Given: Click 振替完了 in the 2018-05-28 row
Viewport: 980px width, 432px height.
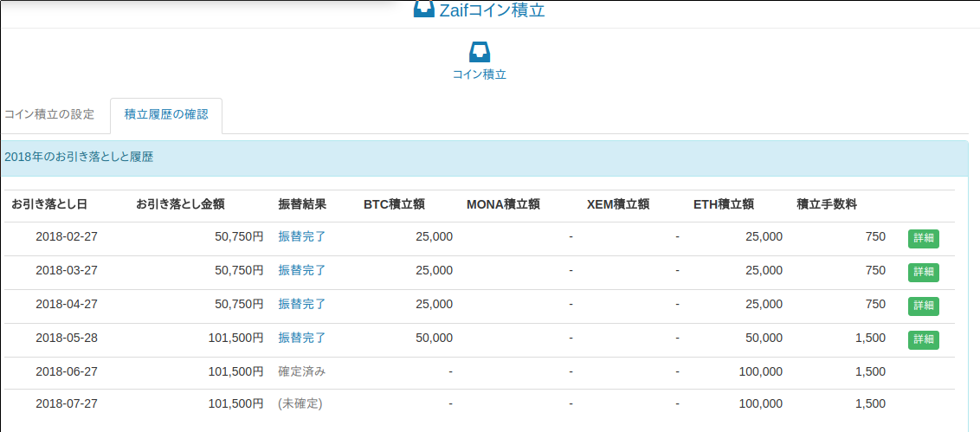Looking at the screenshot, I should click(x=302, y=339).
